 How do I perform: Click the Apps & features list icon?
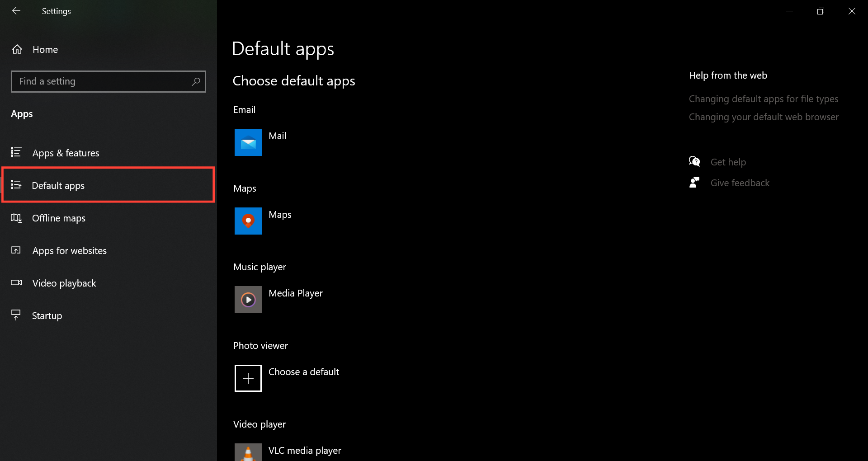coord(16,152)
